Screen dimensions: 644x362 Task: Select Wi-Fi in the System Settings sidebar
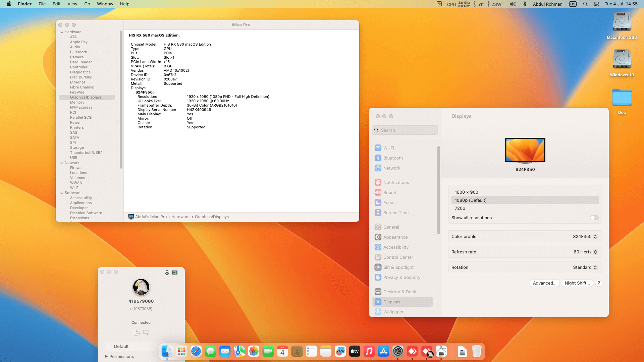click(x=389, y=148)
